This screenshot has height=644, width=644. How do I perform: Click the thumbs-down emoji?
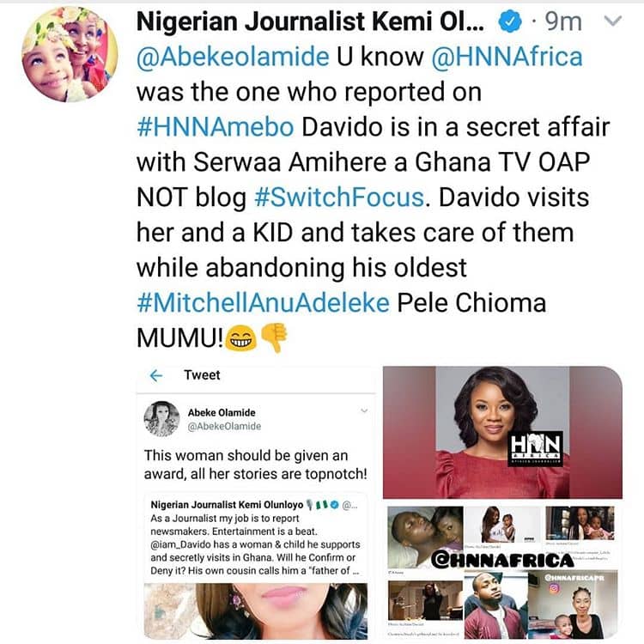point(272,341)
